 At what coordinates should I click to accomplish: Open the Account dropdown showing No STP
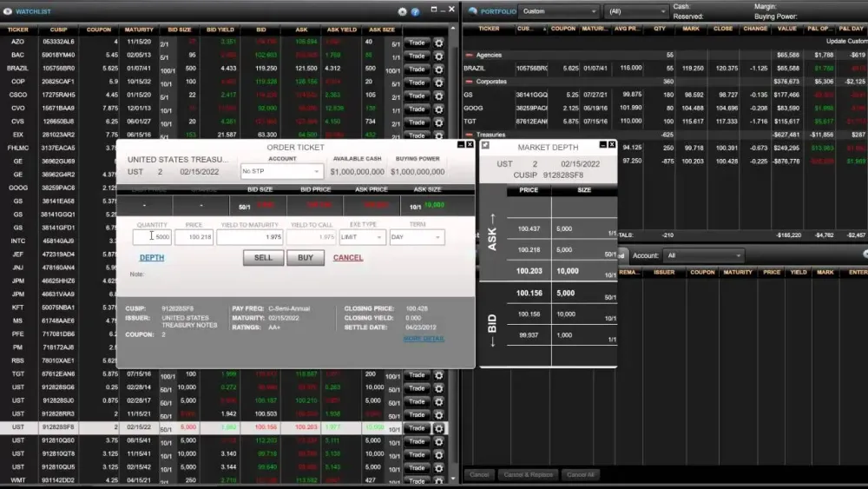pos(282,171)
